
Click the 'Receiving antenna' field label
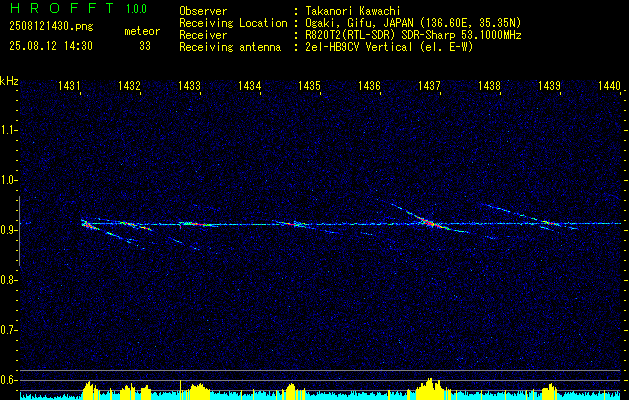230,47
